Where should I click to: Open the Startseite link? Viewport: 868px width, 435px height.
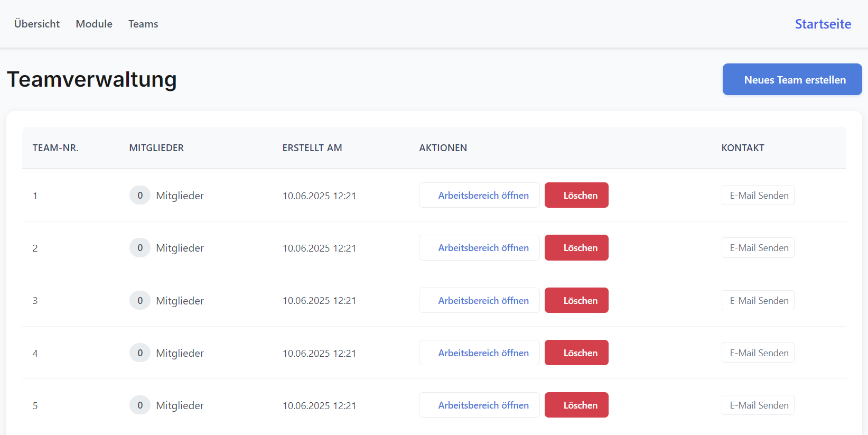point(823,24)
